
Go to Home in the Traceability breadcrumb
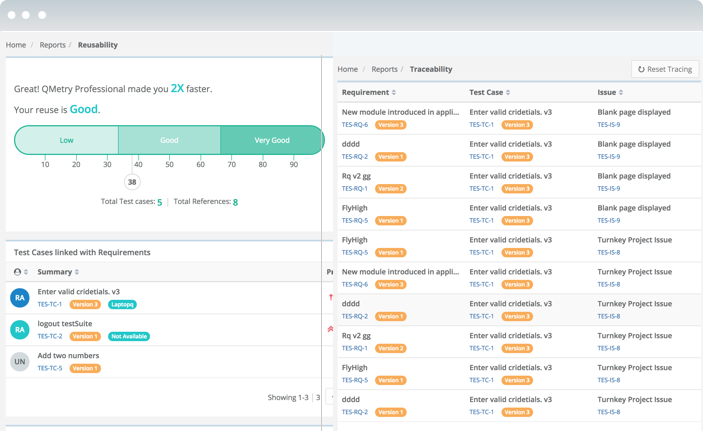tap(347, 69)
